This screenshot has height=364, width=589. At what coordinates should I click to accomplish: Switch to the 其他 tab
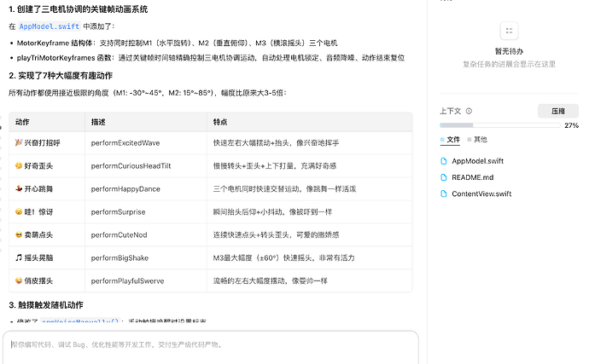coord(477,140)
